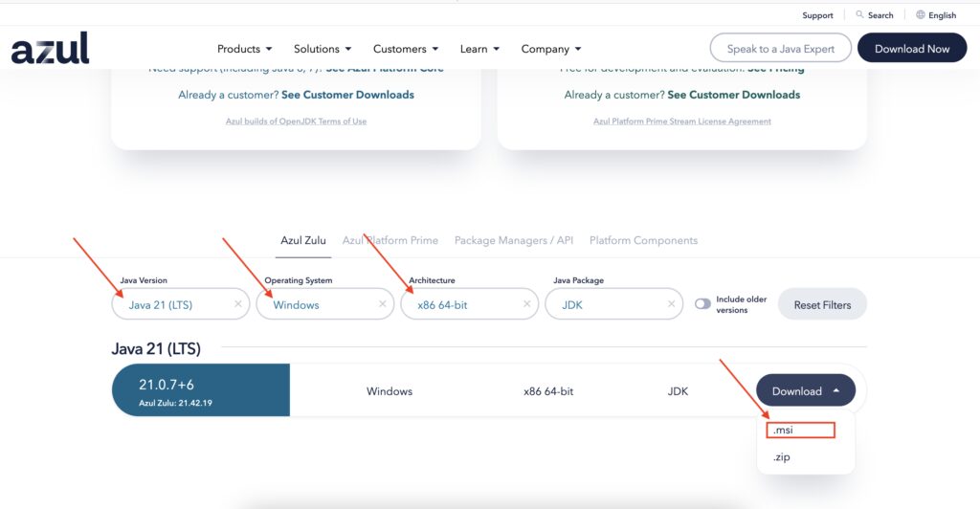The height and width of the screenshot is (509, 980).
Task: Open the Learn menu
Action: (x=479, y=49)
